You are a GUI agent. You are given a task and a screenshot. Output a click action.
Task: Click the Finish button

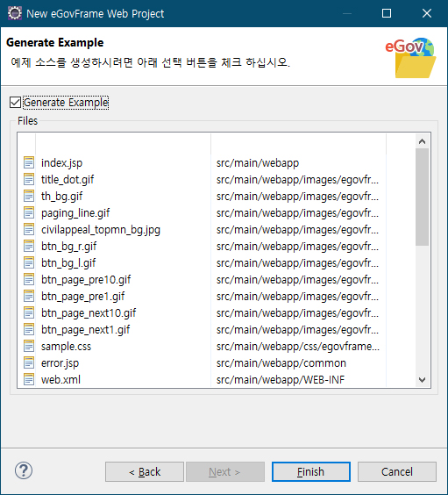[311, 471]
